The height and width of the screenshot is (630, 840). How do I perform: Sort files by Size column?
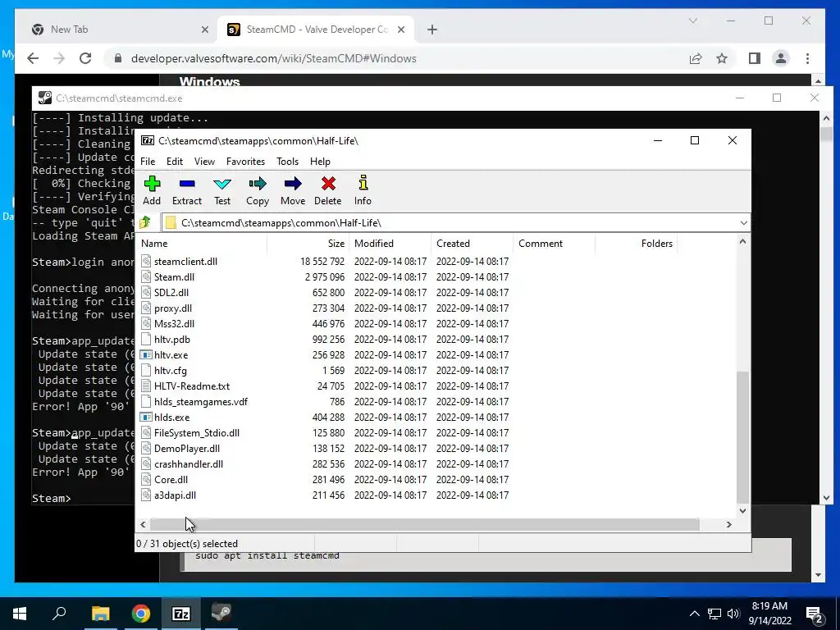point(308,243)
